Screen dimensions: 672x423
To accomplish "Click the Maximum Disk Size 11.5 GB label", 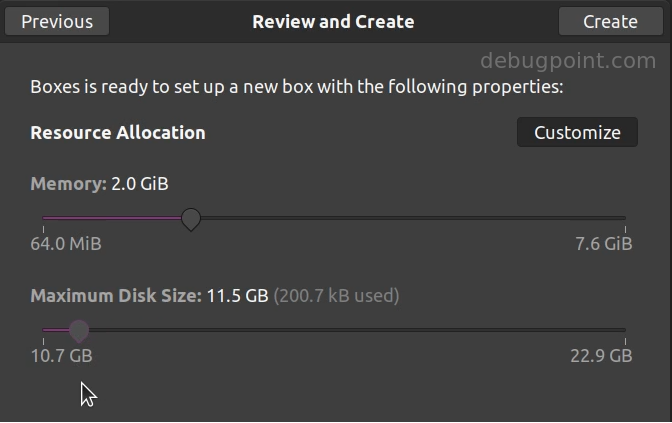I will 149,296.
